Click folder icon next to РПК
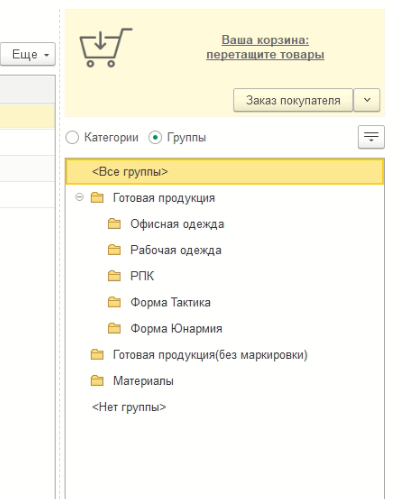This screenshot has width=402, height=499. [x=114, y=276]
